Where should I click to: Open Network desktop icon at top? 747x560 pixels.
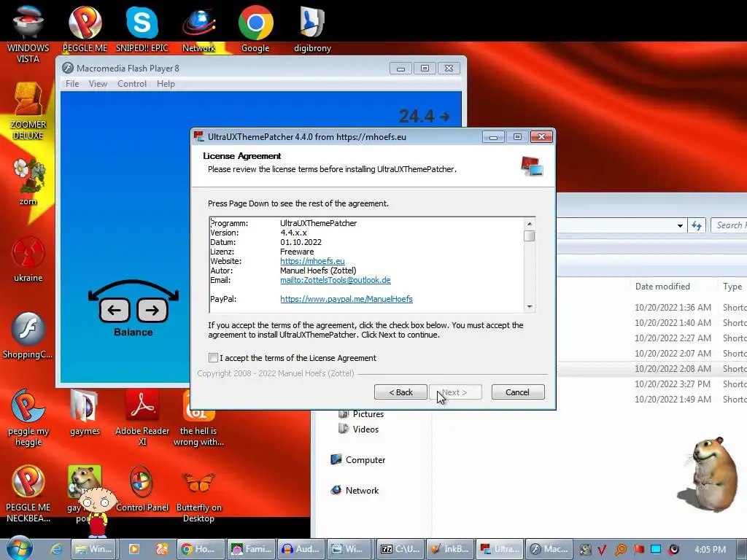[198, 28]
